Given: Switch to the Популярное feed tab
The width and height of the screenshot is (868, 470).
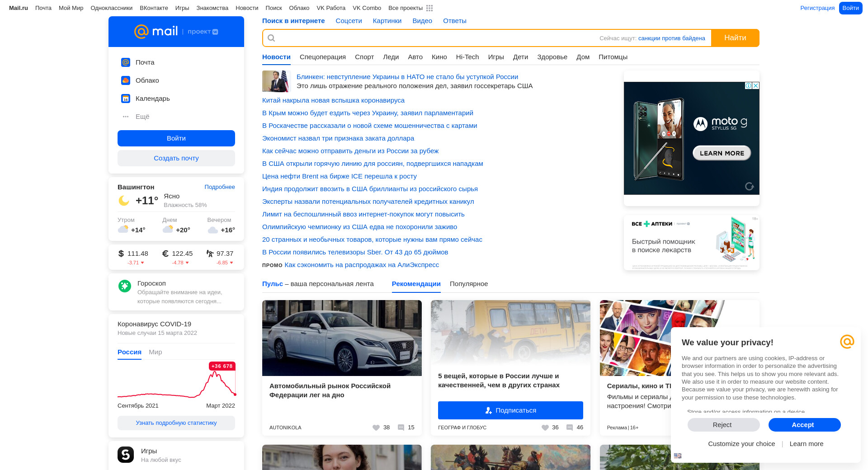Looking at the screenshot, I should (468, 284).
